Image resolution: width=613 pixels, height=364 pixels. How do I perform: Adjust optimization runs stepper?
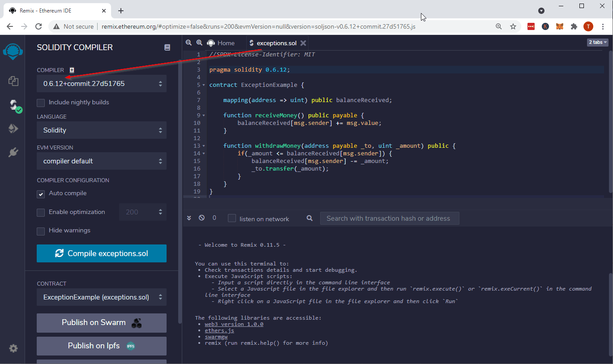[160, 212]
